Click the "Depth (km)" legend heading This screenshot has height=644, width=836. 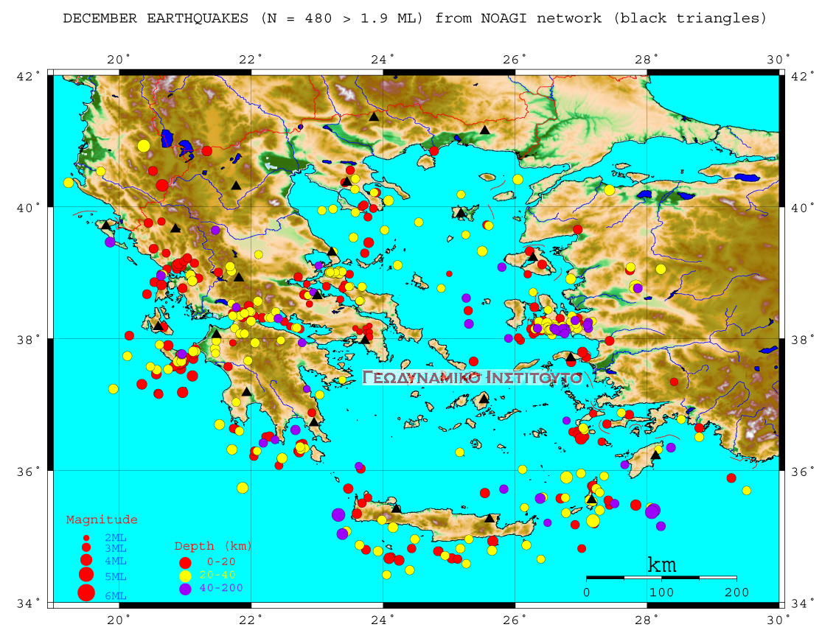[213, 547]
